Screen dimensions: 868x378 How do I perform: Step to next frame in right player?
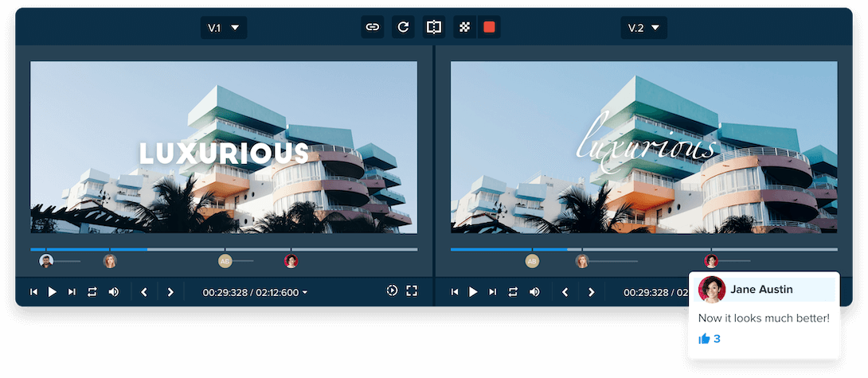pos(591,292)
